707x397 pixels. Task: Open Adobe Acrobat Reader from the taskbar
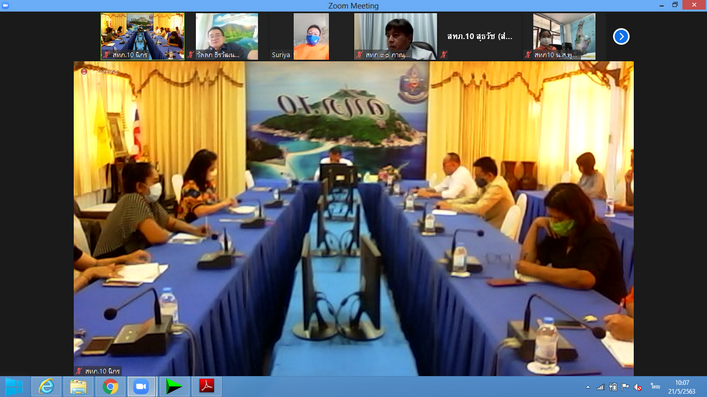[x=207, y=387]
